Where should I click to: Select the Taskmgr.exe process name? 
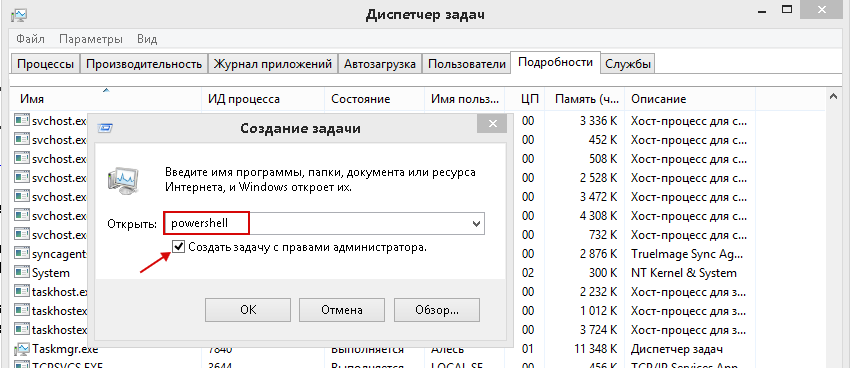(x=65, y=348)
